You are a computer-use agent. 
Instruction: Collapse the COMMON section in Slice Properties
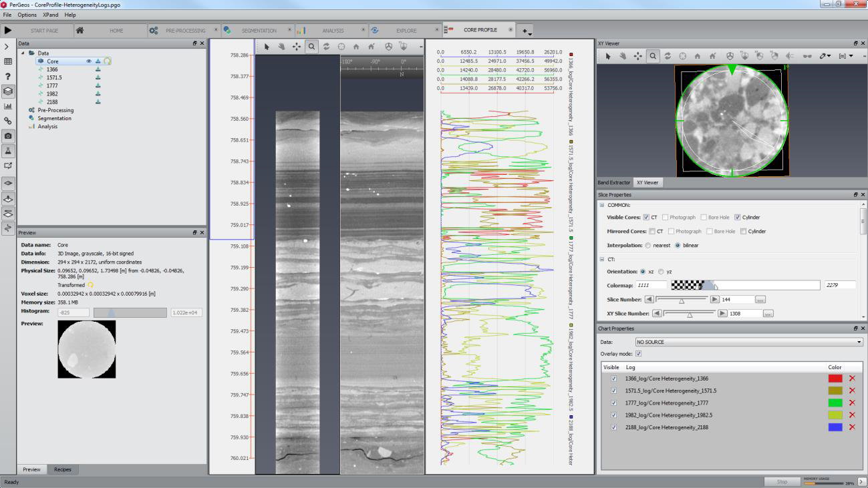coord(602,206)
